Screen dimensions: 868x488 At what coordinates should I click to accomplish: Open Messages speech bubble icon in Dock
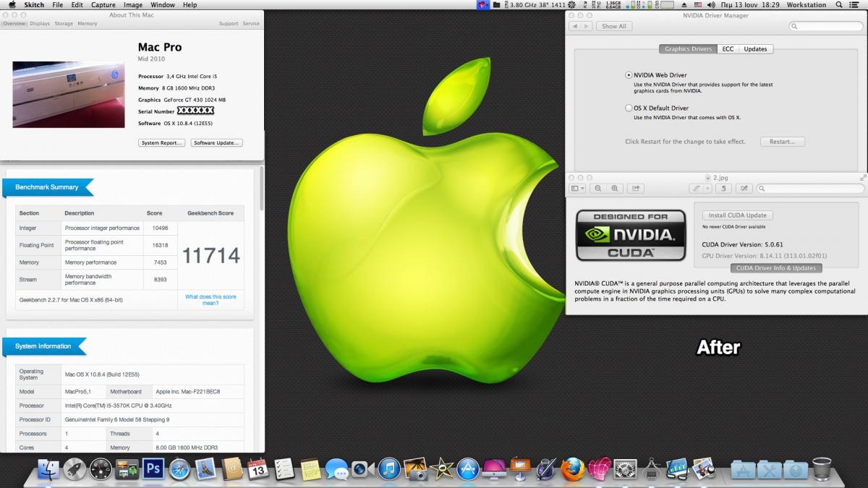click(336, 470)
